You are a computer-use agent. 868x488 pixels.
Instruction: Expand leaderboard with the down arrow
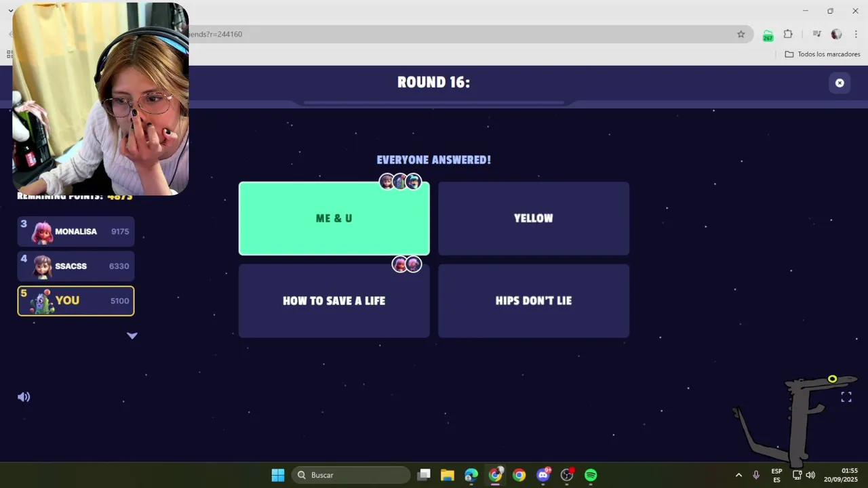click(132, 335)
